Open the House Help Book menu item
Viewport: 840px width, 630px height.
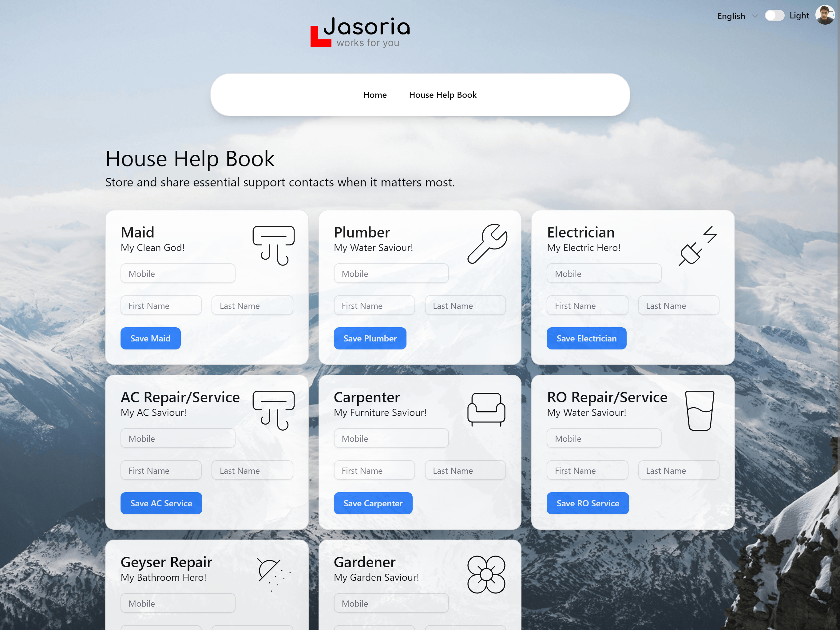coord(442,95)
